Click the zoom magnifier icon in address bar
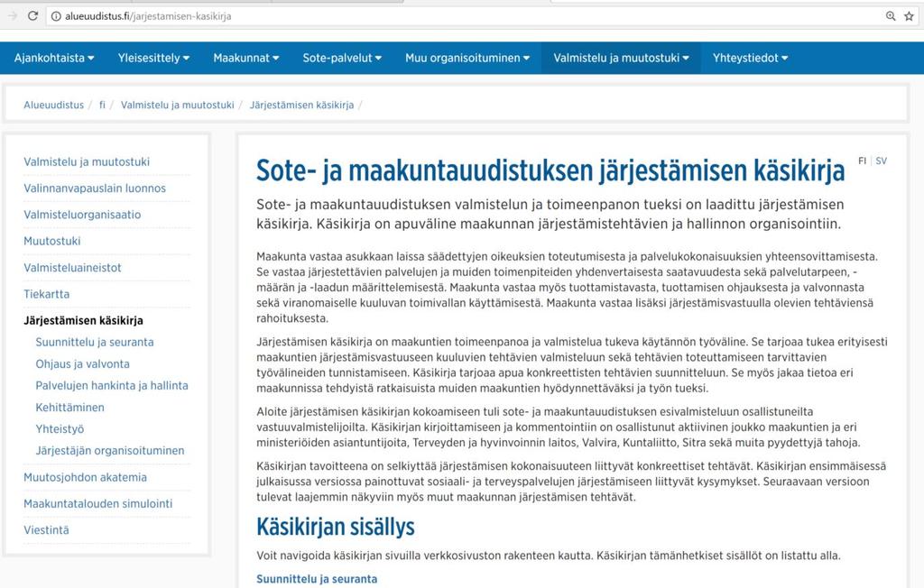 click(891, 16)
